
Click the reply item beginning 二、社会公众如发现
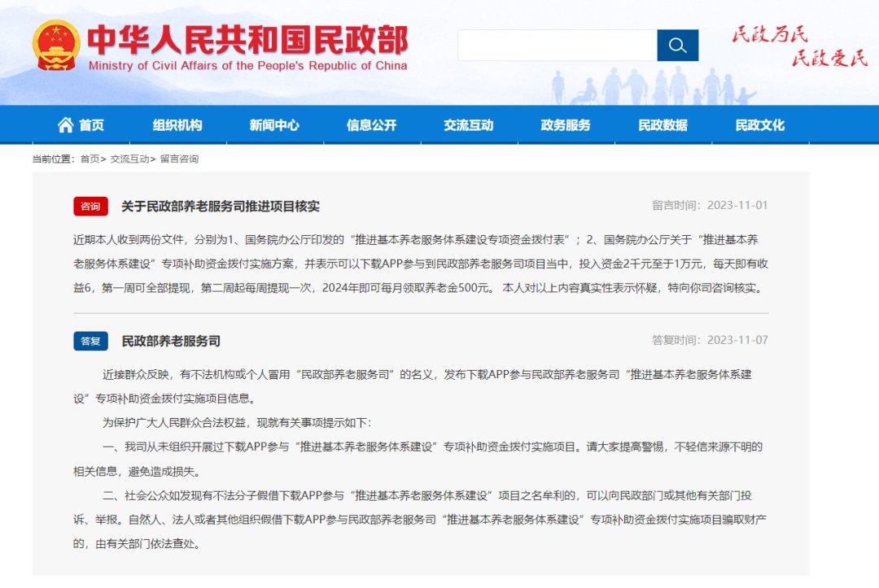(x=427, y=495)
